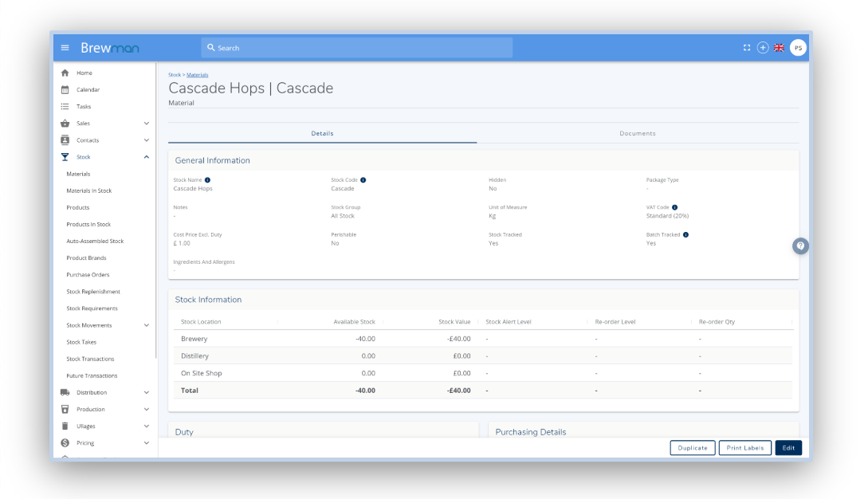The height and width of the screenshot is (499, 868).
Task: Open the Stock Takes link
Action: point(81,342)
